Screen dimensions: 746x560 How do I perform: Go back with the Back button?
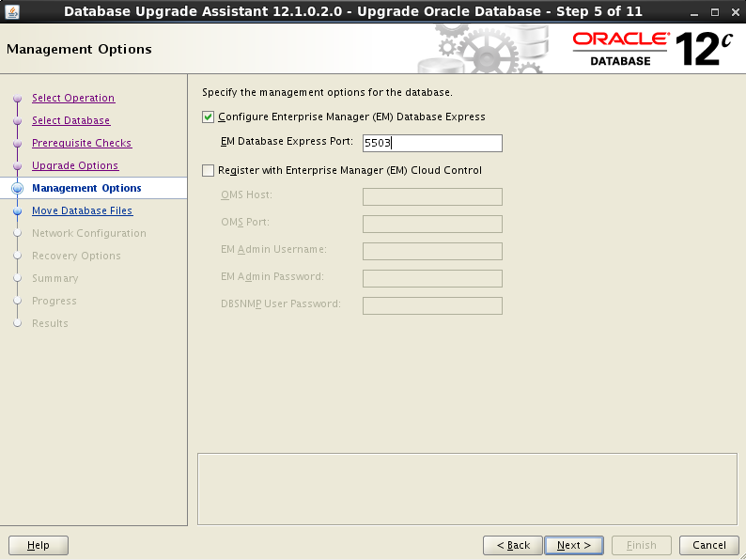pos(513,545)
